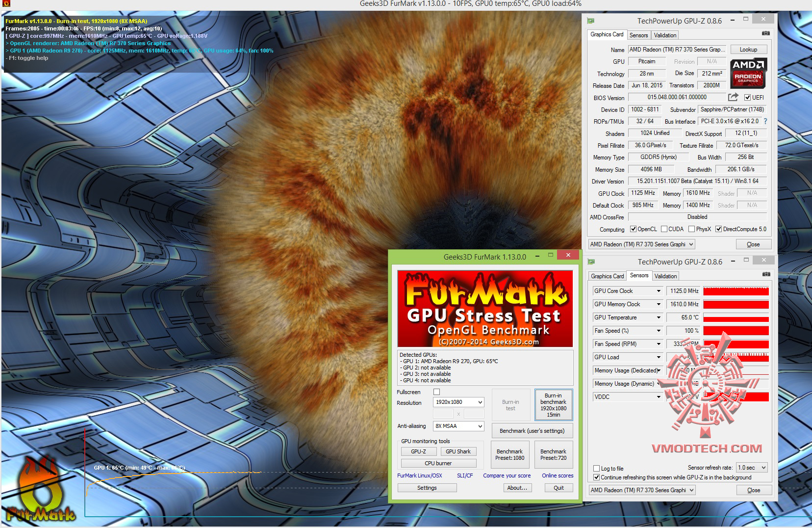Launch GPU-Z from FurMark monitoring tools
Screen dimensions: 812x528
point(418,451)
